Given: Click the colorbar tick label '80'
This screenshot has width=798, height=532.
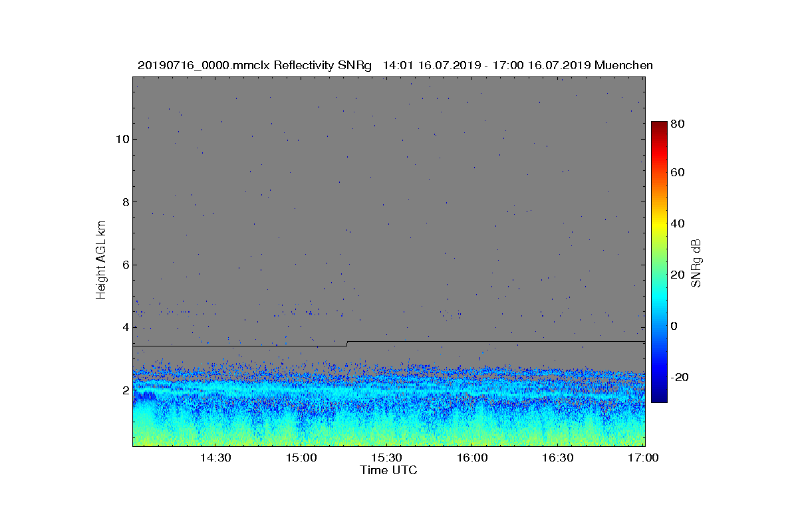Looking at the screenshot, I should click(678, 124).
